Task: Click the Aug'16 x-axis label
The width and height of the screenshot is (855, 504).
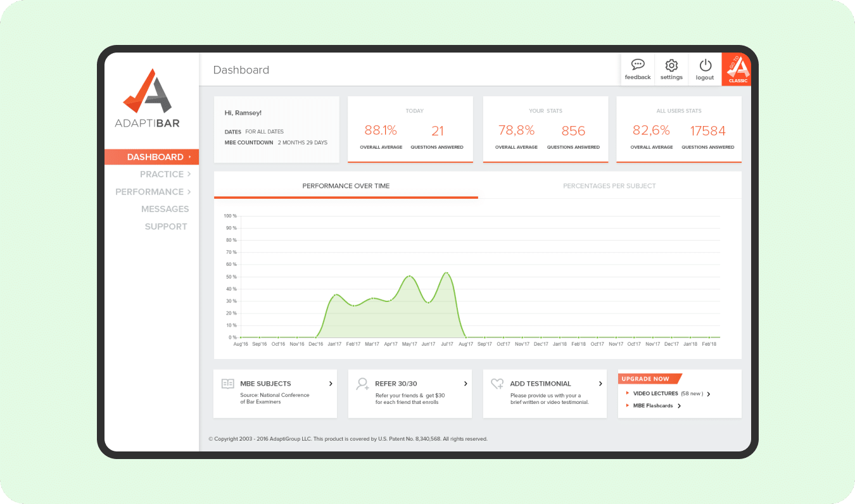Action: point(241,344)
